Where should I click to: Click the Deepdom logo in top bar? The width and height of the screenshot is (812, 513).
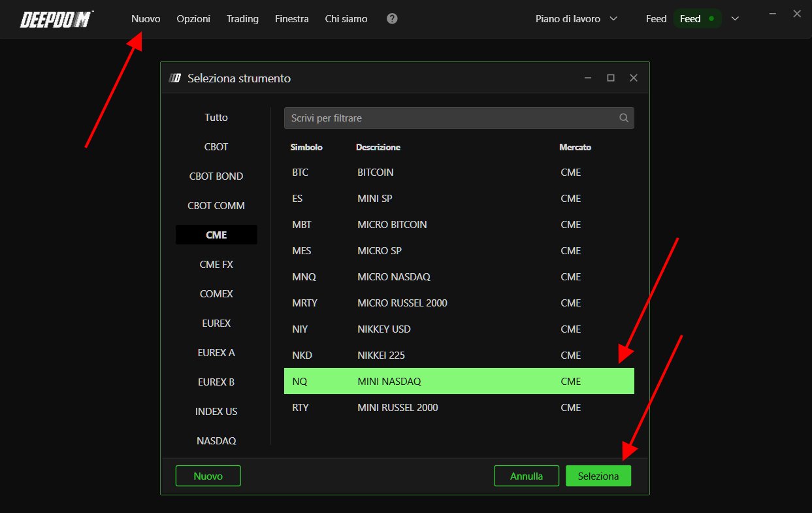tap(57, 20)
